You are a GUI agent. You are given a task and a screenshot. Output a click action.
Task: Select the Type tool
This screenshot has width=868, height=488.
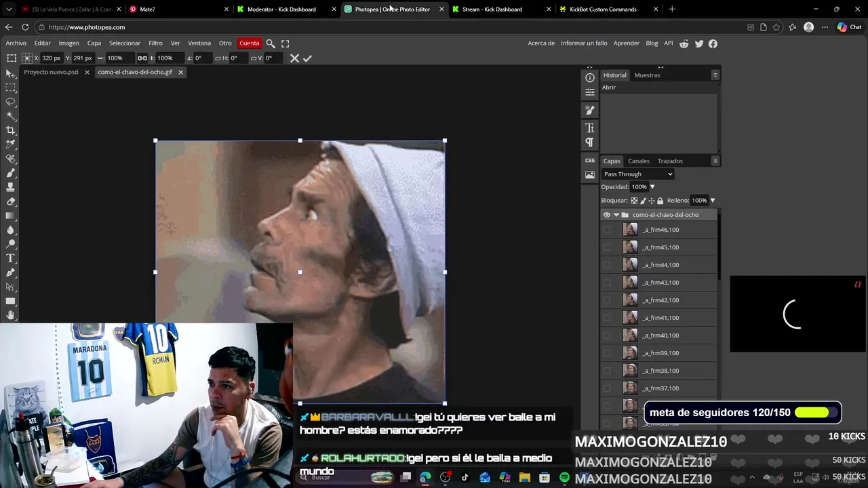pyautogui.click(x=10, y=258)
